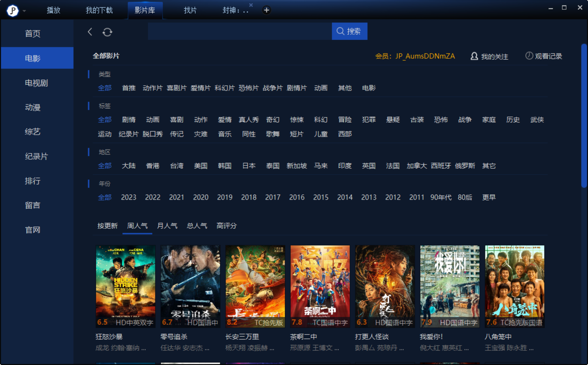
Task: Click the 搜索 search button
Action: click(349, 31)
